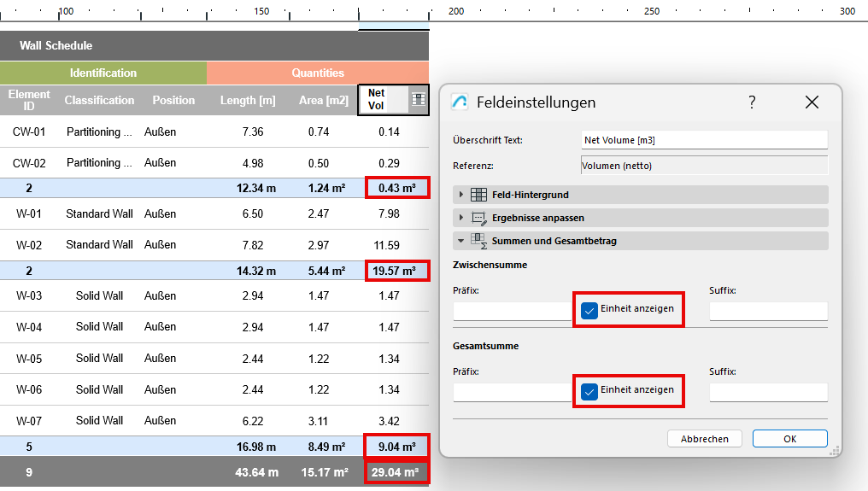868x491 pixels.
Task: Select the Position column header
Action: (x=173, y=100)
